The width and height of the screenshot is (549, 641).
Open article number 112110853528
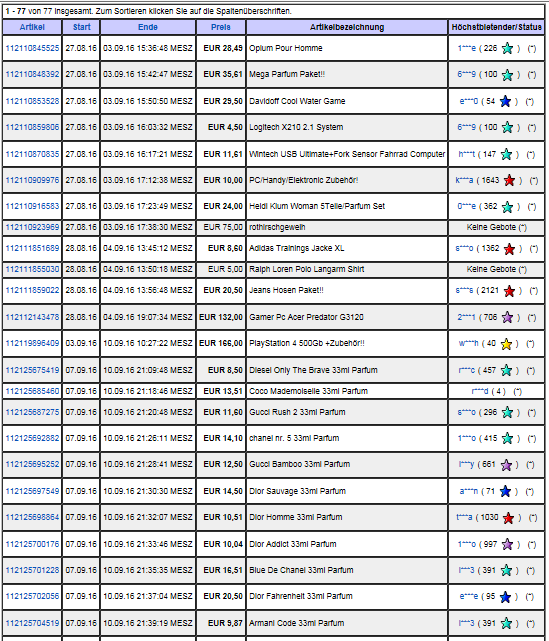click(x=32, y=101)
